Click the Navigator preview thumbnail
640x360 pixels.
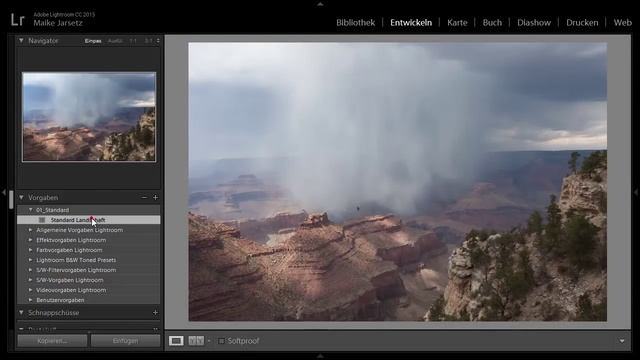click(x=89, y=117)
